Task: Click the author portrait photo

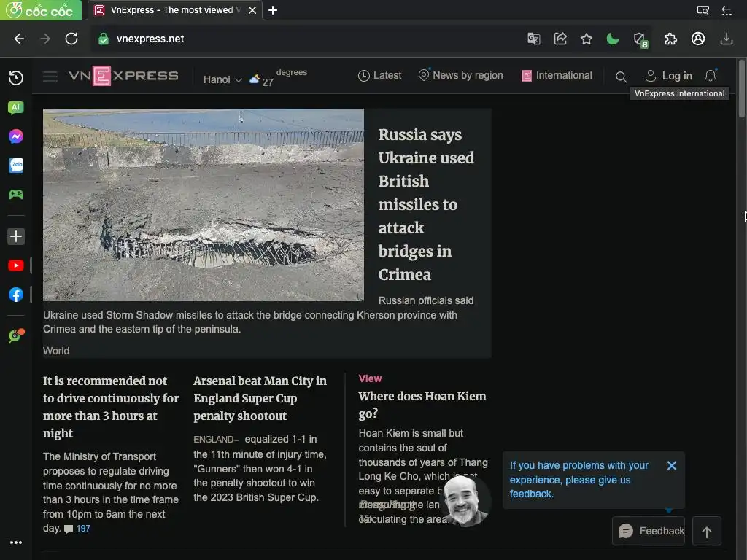Action: [465, 501]
